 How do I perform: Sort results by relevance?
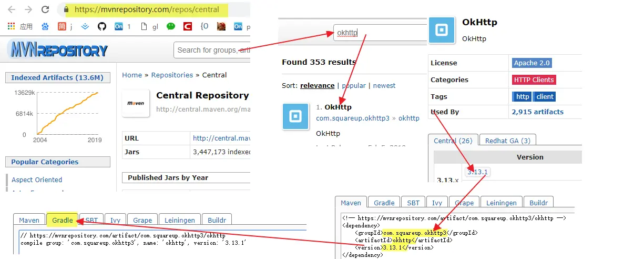point(317,85)
